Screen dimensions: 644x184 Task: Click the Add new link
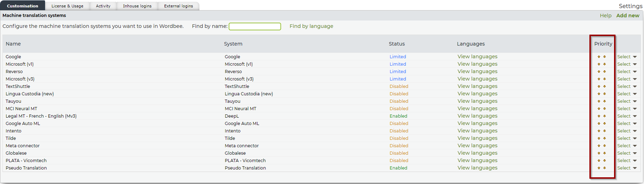[x=627, y=16]
